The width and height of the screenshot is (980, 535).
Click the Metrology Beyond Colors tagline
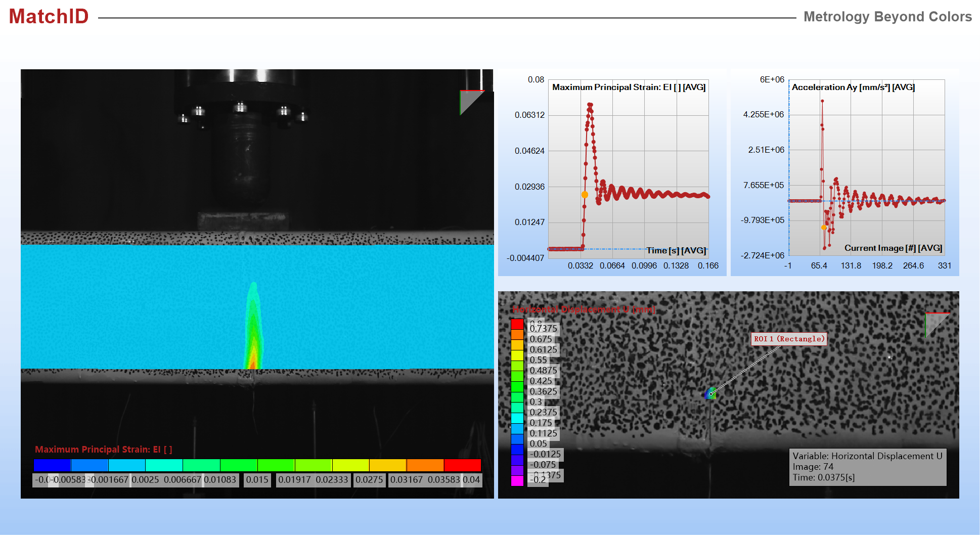click(887, 17)
